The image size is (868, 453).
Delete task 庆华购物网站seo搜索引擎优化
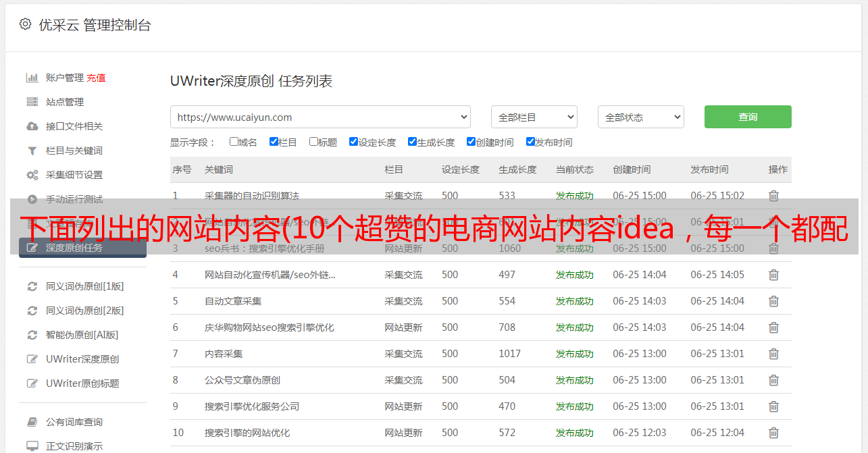coord(773,327)
